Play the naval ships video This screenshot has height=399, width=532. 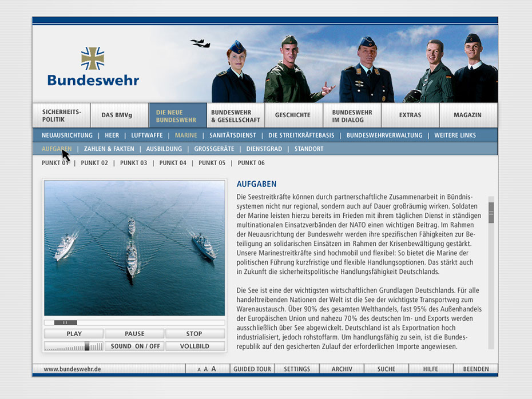(x=74, y=334)
